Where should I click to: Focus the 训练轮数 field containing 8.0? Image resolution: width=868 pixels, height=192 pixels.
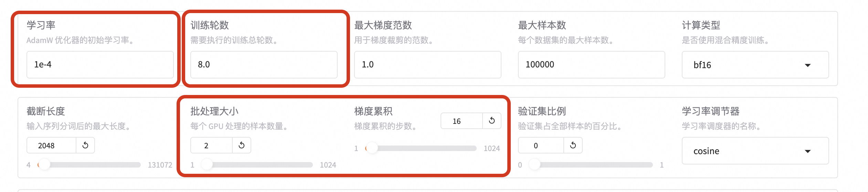(x=264, y=65)
